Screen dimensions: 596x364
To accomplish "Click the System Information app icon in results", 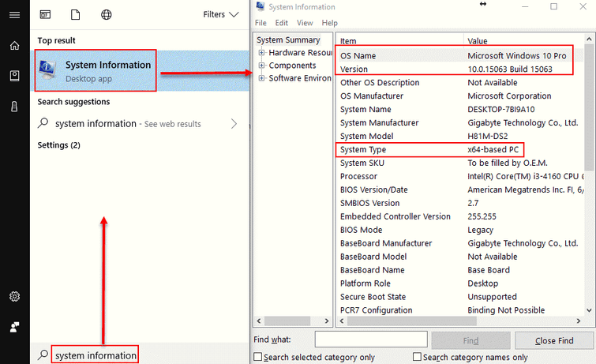I will coord(47,70).
